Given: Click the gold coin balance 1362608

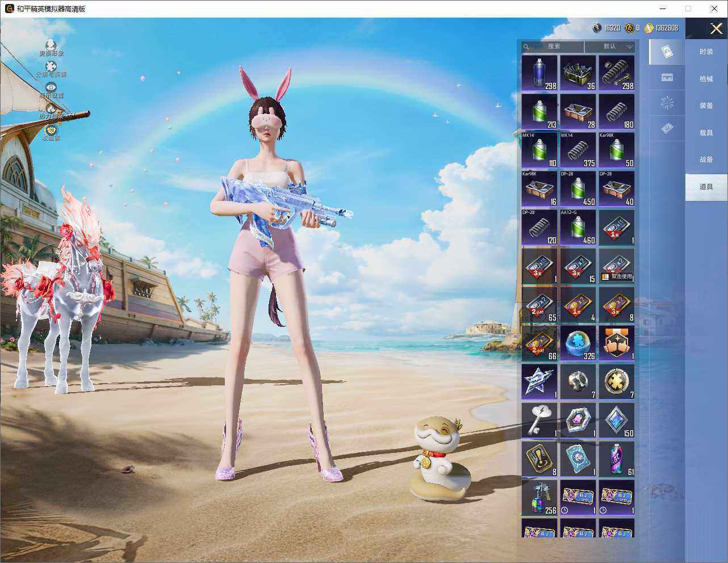Looking at the screenshot, I should tap(661, 28).
